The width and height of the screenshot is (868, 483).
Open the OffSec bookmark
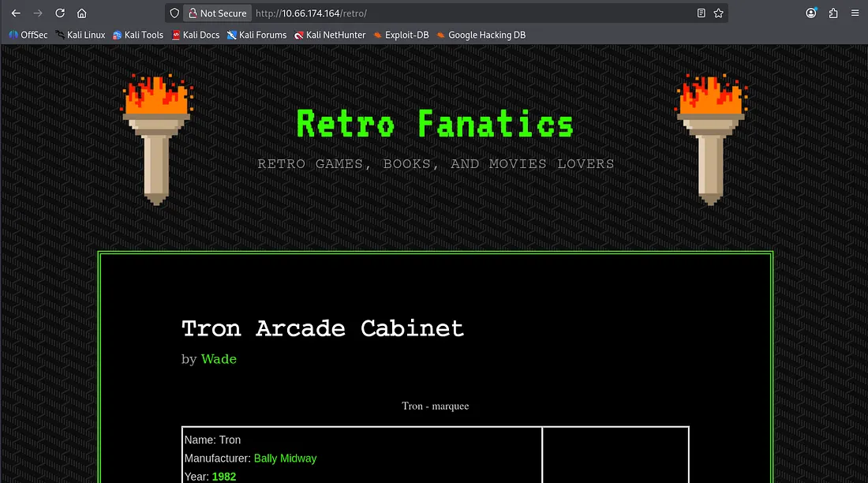click(28, 35)
